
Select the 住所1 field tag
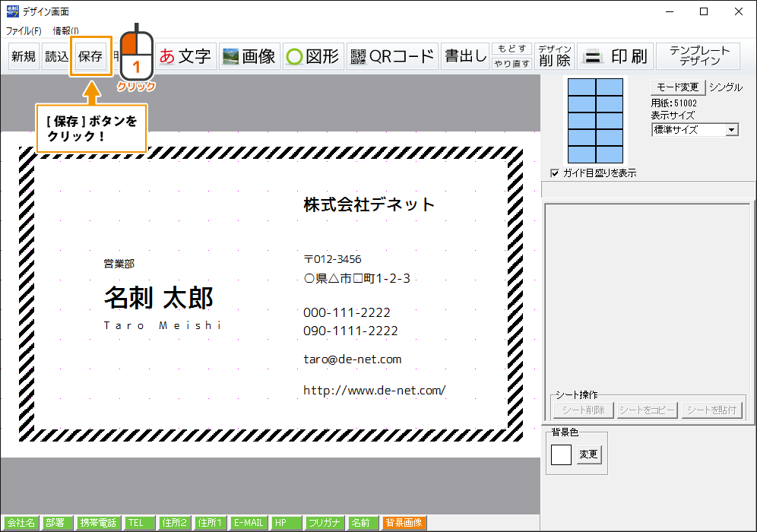click(210, 523)
